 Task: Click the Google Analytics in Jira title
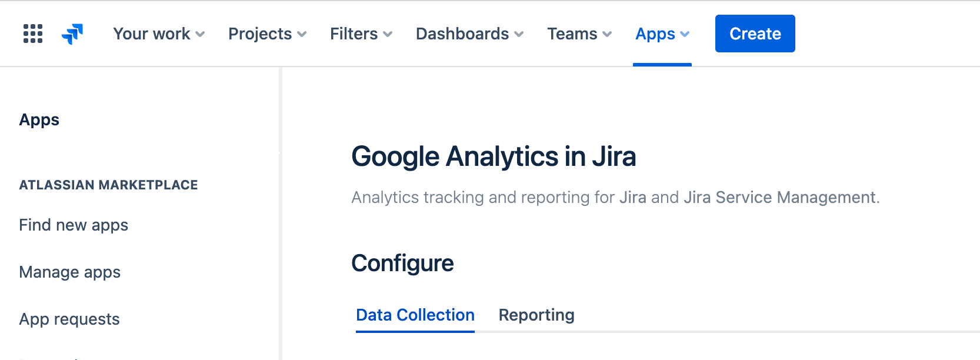coord(494,156)
